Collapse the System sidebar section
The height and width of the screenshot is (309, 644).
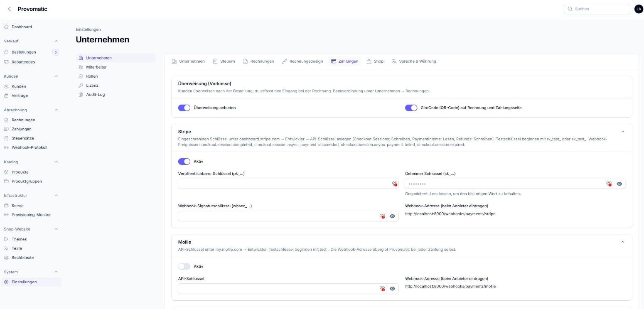[56, 272]
